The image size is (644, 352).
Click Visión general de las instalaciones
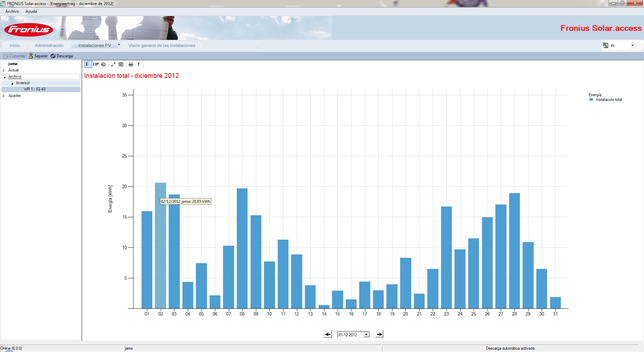162,45
